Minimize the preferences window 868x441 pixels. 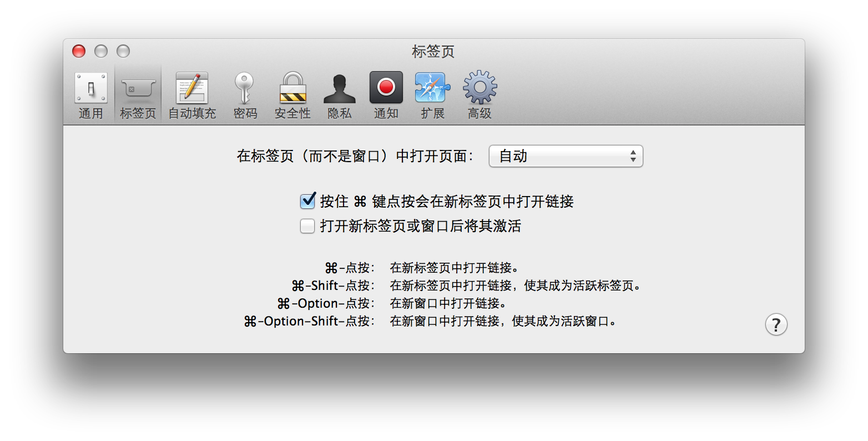pyautogui.click(x=101, y=51)
